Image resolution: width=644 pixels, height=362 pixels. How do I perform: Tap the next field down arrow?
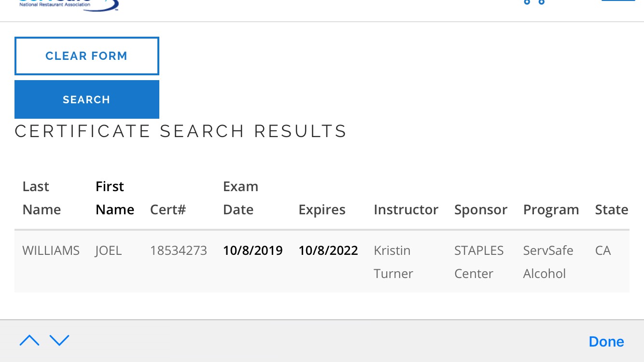point(59,341)
